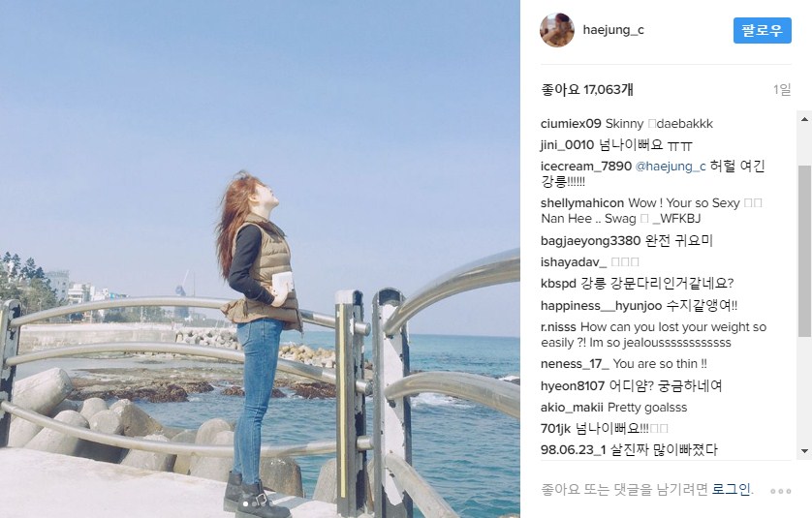Click the @haejung_c mention in comment
The height and width of the screenshot is (518, 812).
click(x=671, y=167)
